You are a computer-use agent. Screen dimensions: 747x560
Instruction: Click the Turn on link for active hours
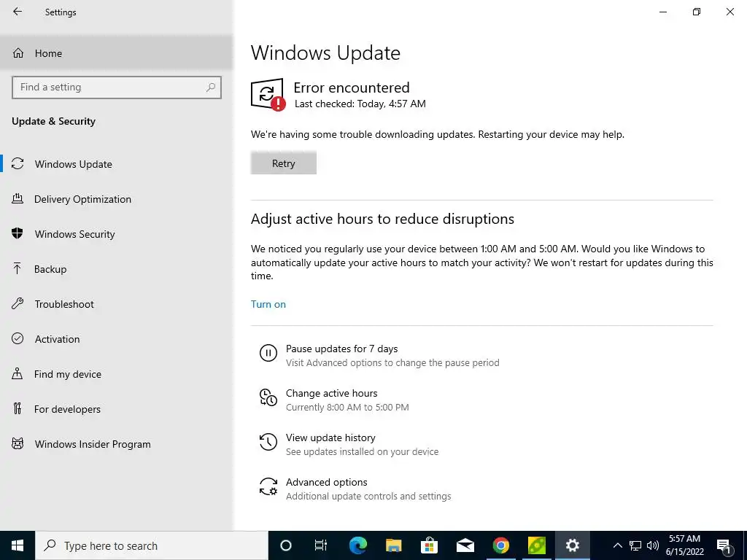268,304
